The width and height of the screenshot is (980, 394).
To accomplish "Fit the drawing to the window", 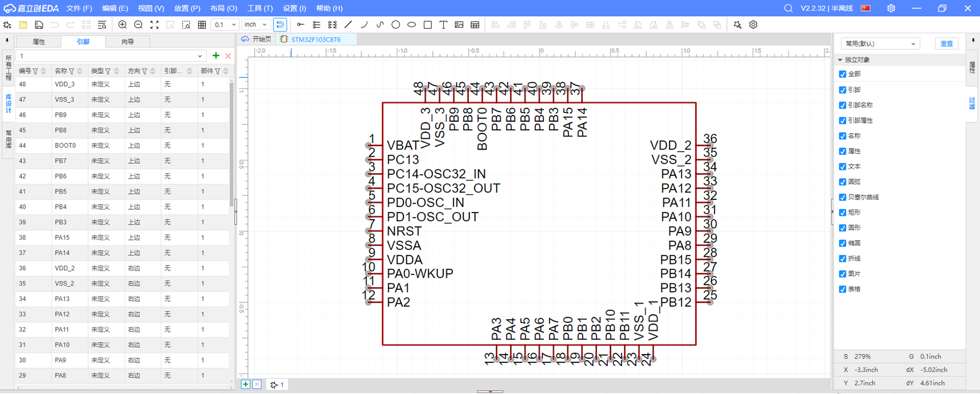I will pyautogui.click(x=154, y=25).
